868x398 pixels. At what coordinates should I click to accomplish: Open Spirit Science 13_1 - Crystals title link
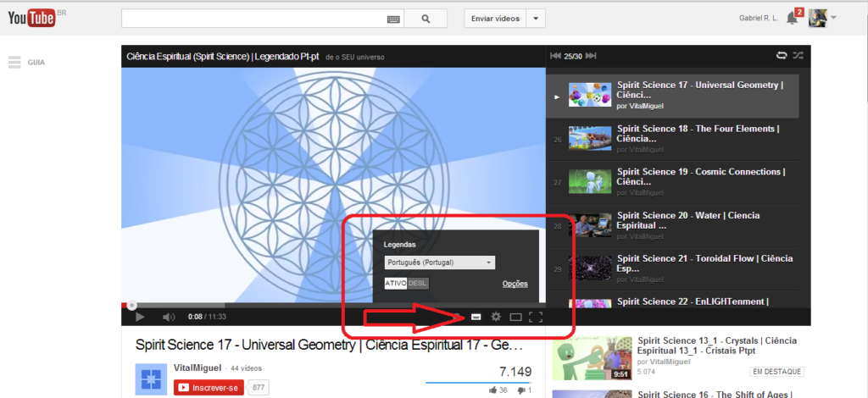(717, 345)
